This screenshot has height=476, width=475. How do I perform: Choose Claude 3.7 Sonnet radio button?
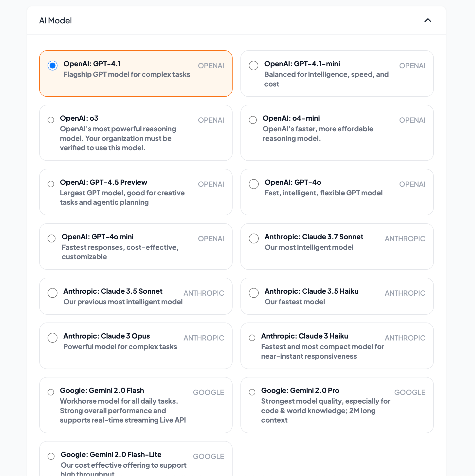tap(254, 238)
